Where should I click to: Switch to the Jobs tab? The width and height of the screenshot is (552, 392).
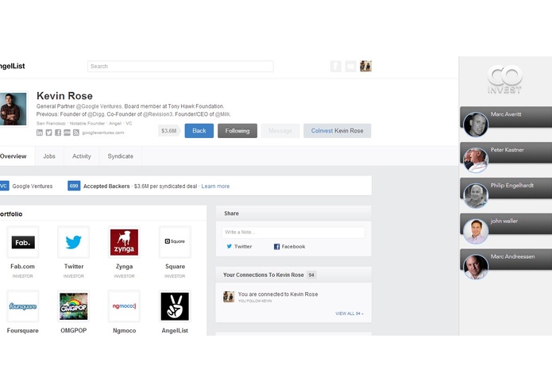click(x=49, y=156)
